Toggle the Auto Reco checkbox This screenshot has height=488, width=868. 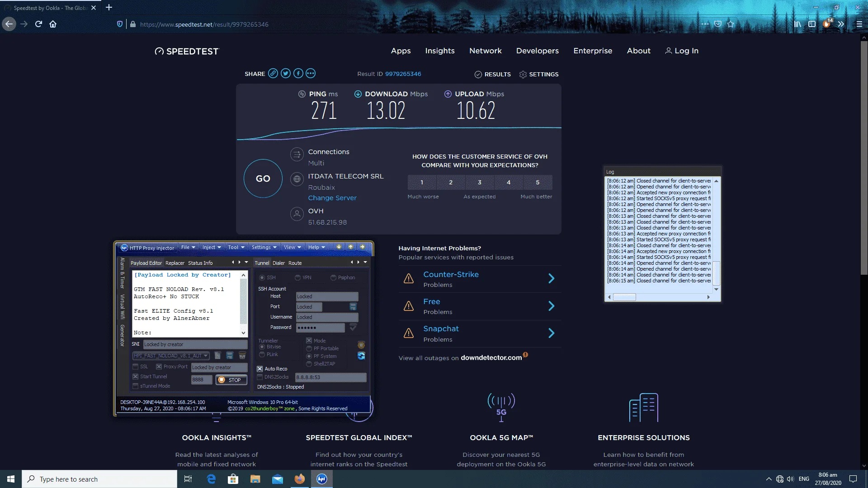pos(260,369)
